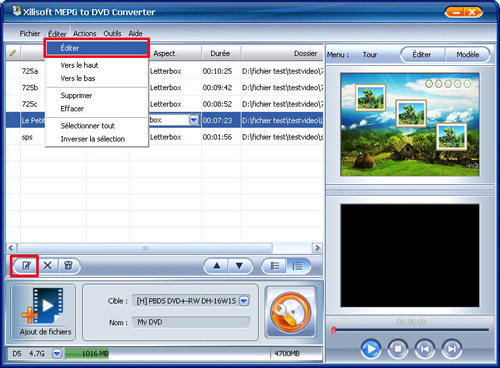Click the edit file icon in toolbar
The image size is (500, 368).
pos(26,266)
